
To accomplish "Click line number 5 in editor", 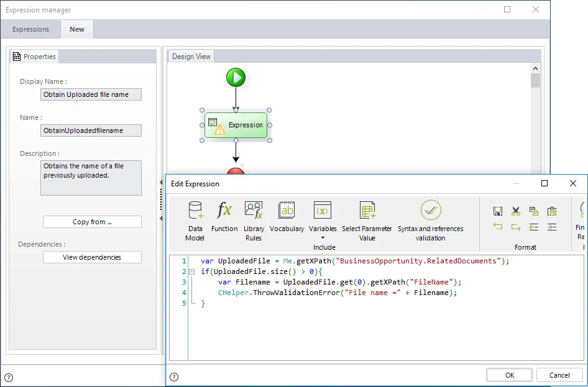I will coord(184,303).
